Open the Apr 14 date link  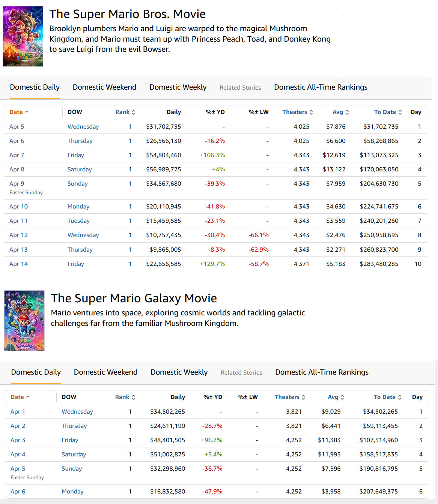coord(18,264)
